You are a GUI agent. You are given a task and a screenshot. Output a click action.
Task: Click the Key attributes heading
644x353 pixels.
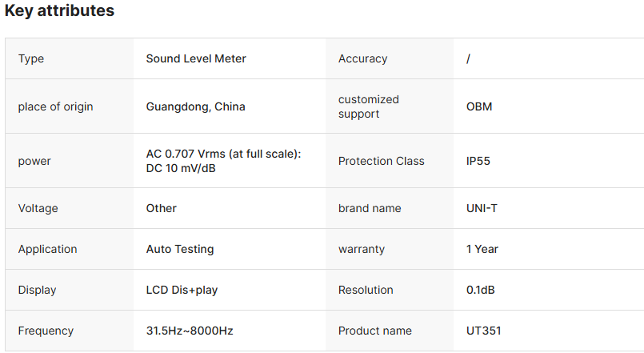coord(59,11)
